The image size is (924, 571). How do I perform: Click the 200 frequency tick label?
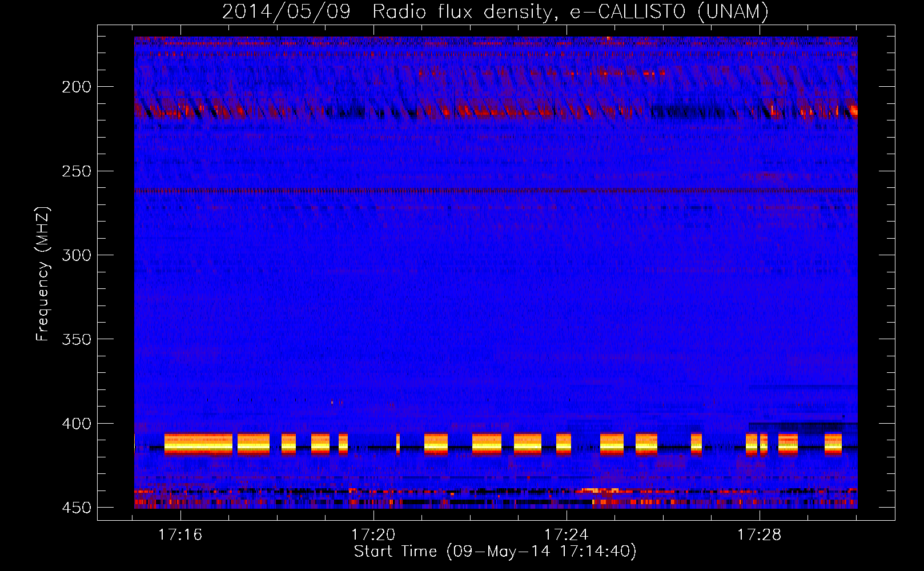(77, 87)
